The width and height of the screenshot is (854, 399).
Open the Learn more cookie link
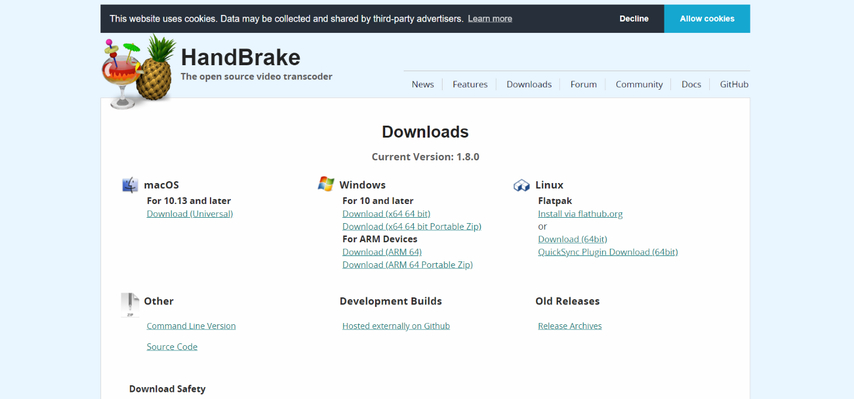pos(490,19)
